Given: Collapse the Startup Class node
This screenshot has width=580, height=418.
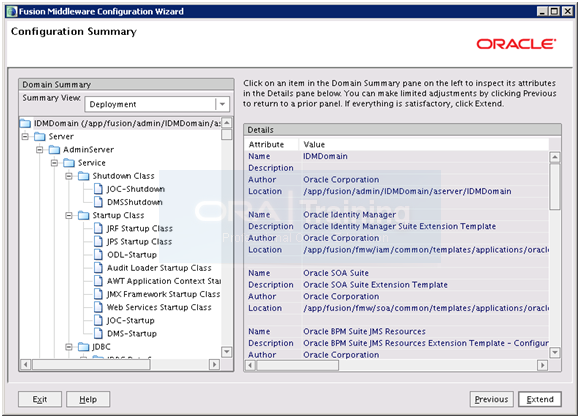Looking at the screenshot, I should 69,215.
